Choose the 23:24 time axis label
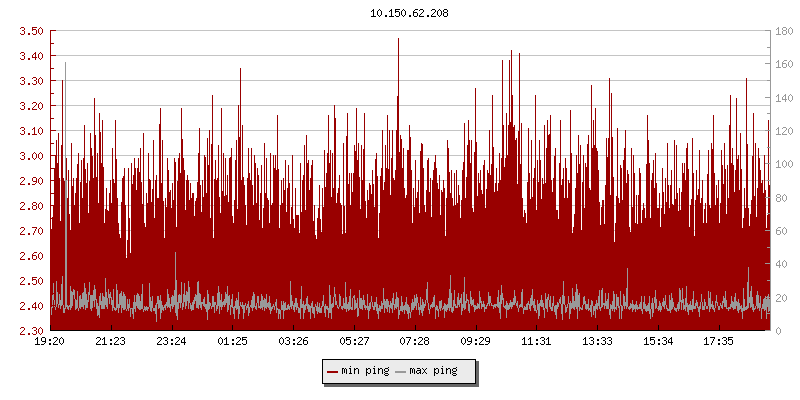 (171, 342)
